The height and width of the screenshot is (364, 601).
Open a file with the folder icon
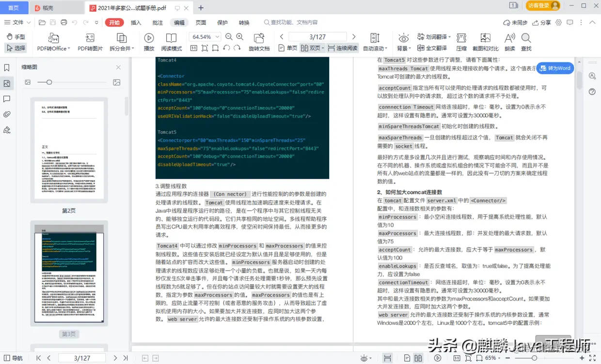tap(42, 22)
